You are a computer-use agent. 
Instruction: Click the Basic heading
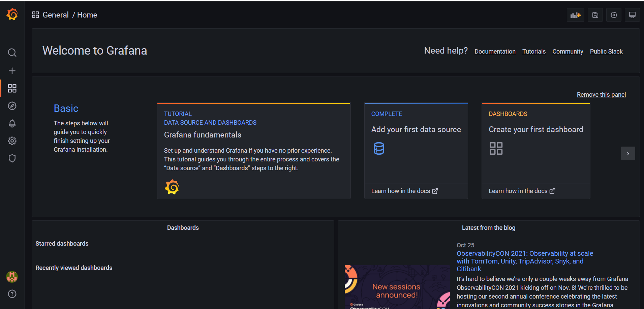point(66,109)
